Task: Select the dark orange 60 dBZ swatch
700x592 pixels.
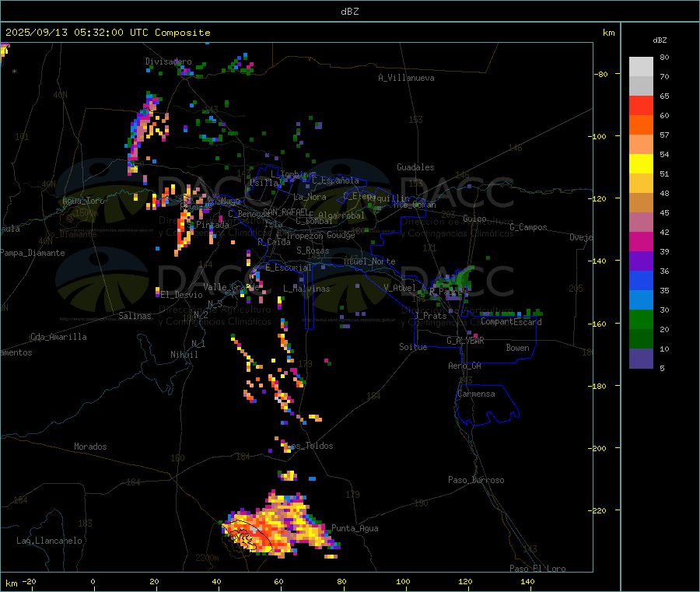Action: [641, 125]
